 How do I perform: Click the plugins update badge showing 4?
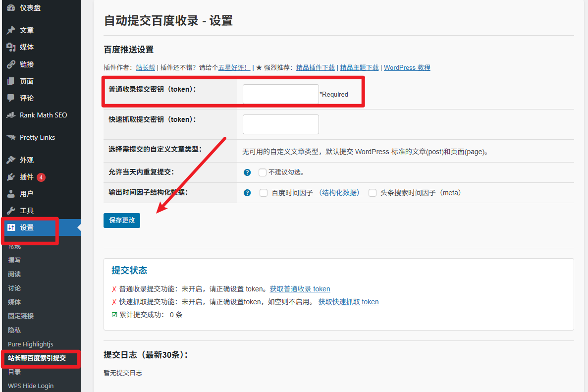pos(41,177)
